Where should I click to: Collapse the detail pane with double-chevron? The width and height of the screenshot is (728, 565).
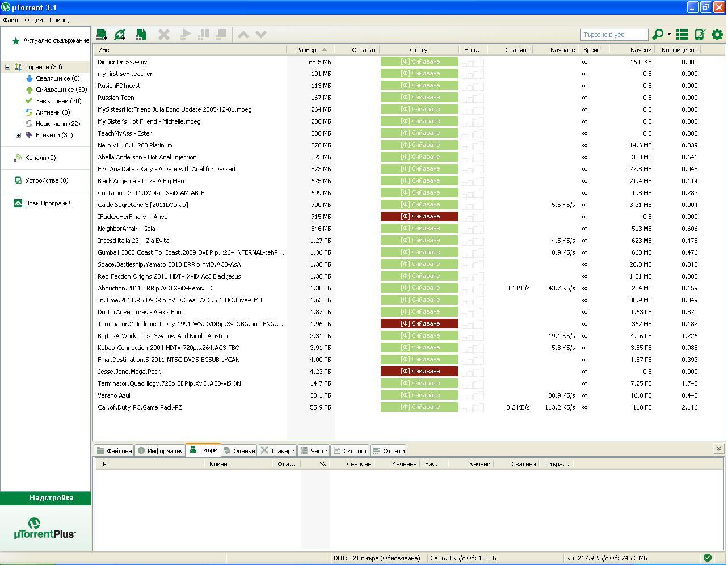pyautogui.click(x=718, y=449)
